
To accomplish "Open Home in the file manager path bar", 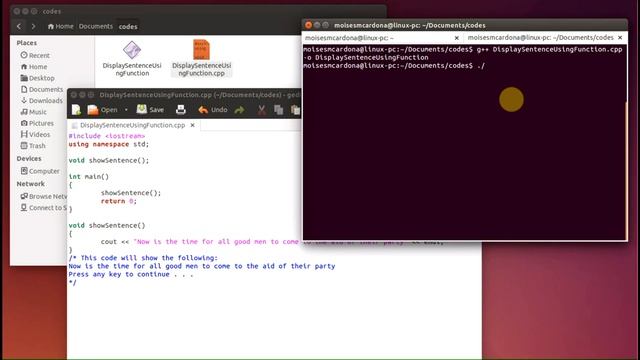I will pyautogui.click(x=60, y=26).
